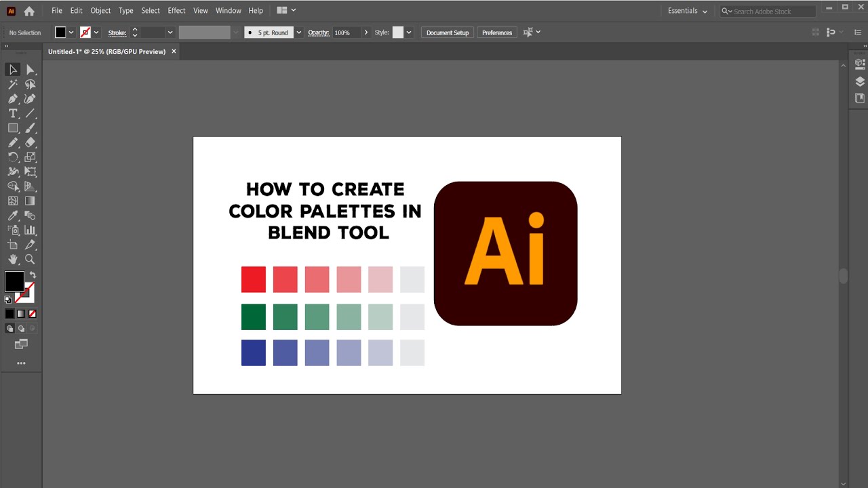Pick the Paintbrush tool
Image resolution: width=868 pixels, height=488 pixels.
tap(30, 128)
